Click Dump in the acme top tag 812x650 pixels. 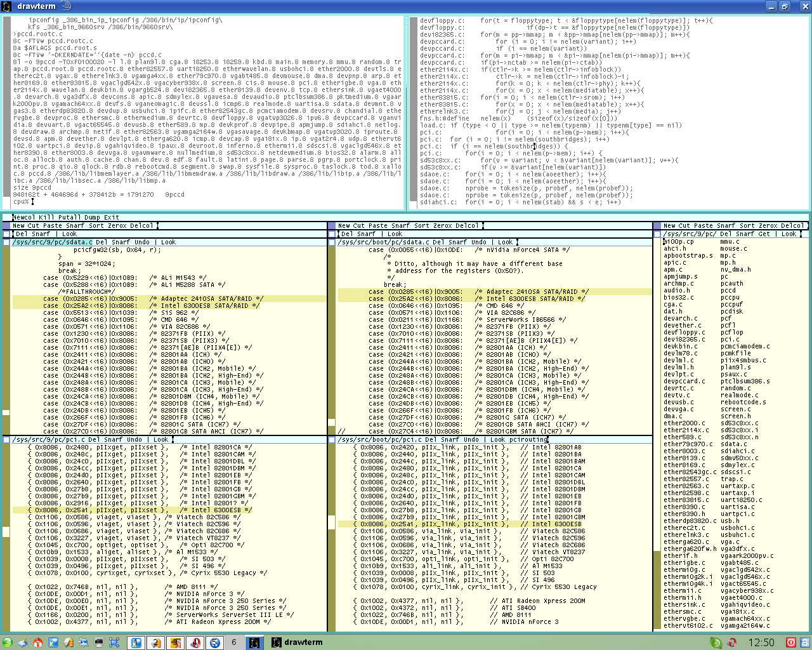(x=93, y=217)
